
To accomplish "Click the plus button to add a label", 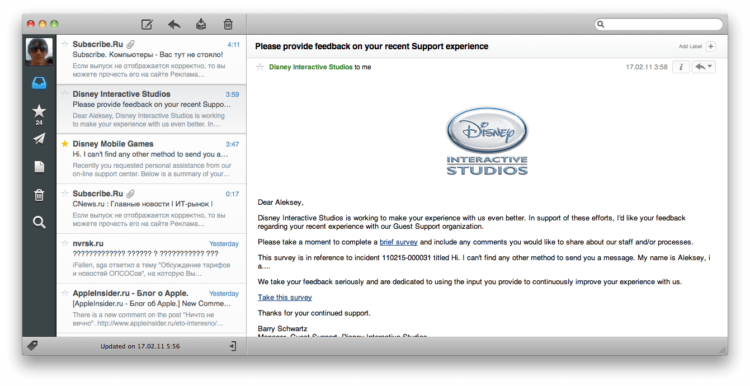I will point(711,46).
